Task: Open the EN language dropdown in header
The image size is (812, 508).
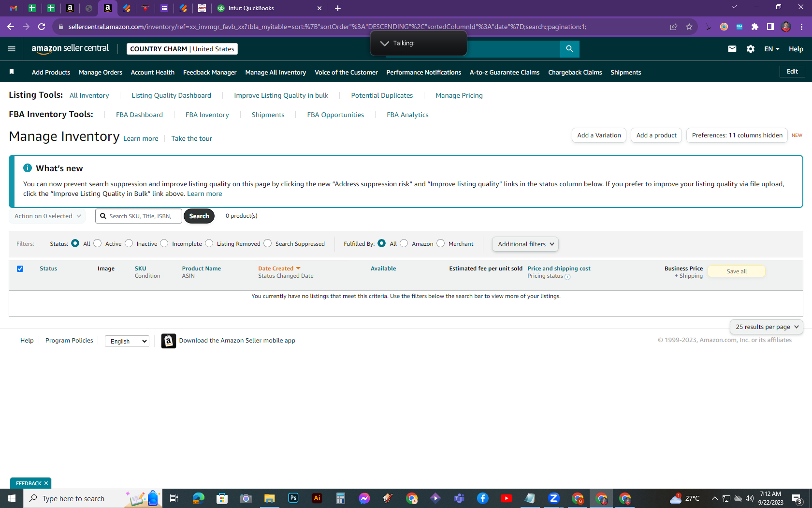Action: point(772,49)
